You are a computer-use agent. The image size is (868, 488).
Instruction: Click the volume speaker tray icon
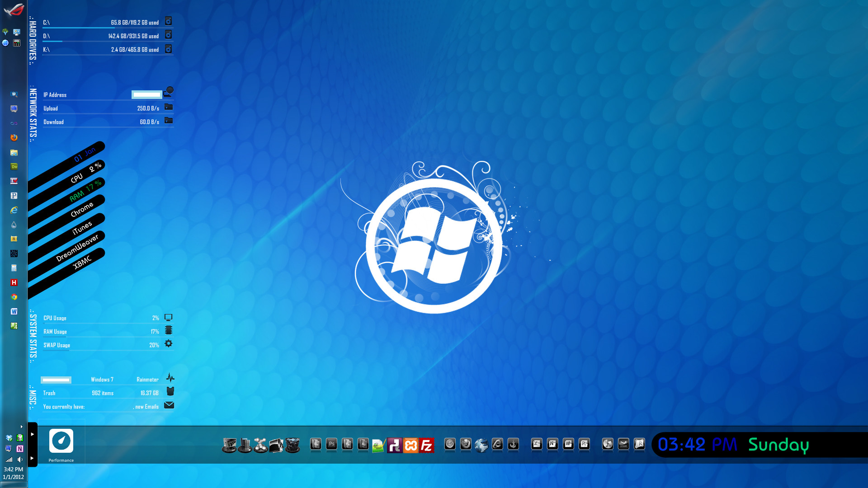pyautogui.click(x=20, y=460)
